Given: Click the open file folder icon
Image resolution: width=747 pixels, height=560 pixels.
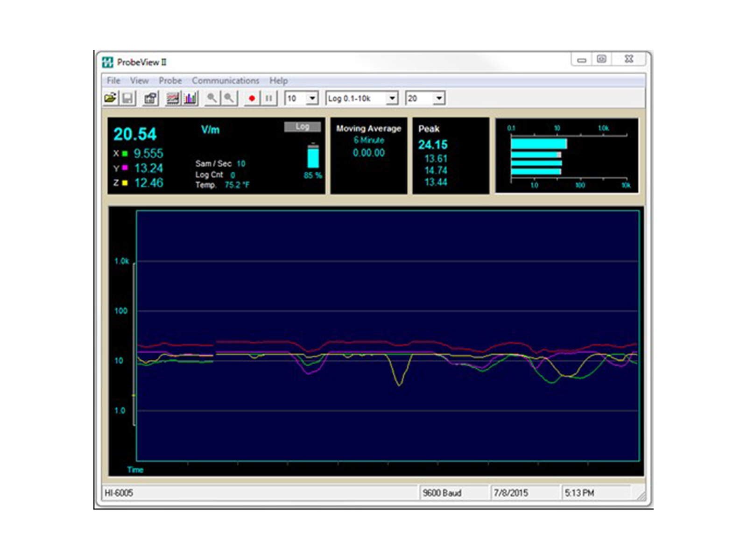Looking at the screenshot, I should [111, 98].
